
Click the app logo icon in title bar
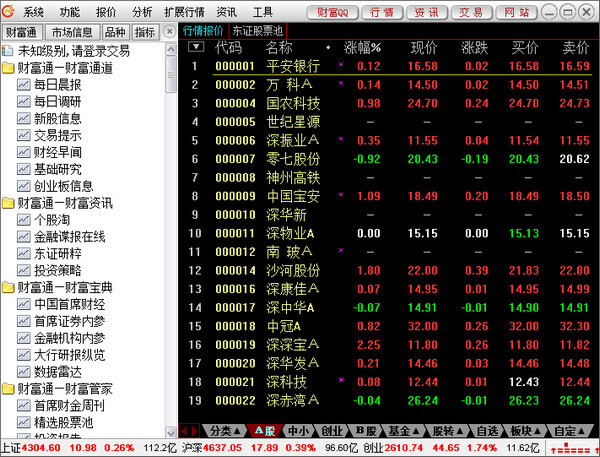[x=8, y=11]
